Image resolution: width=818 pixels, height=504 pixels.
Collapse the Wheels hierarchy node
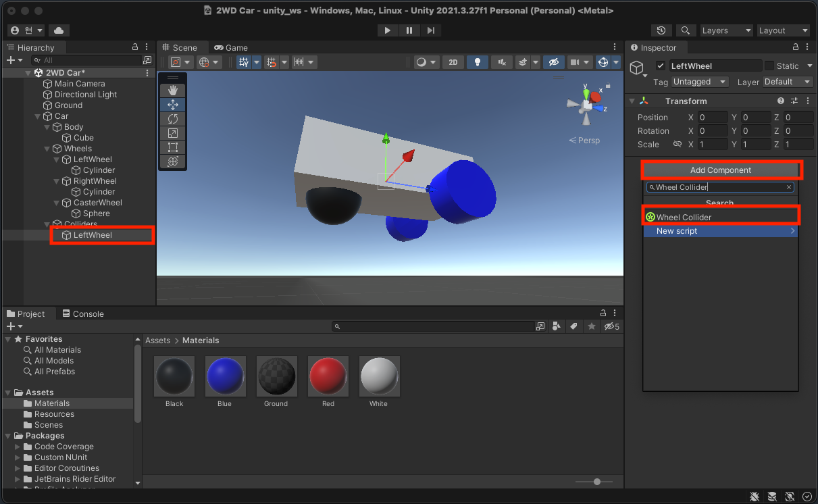coord(48,149)
